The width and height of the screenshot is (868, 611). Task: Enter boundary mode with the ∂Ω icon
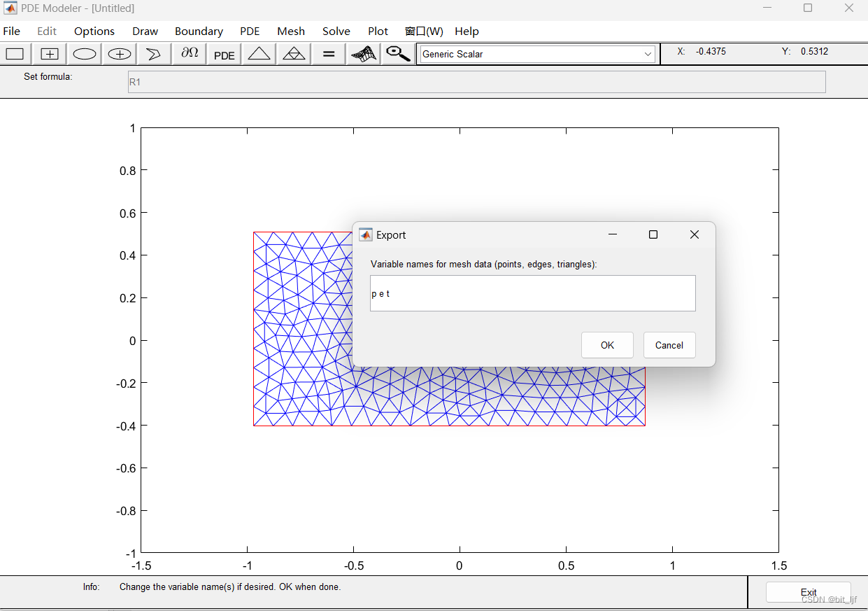pyautogui.click(x=189, y=53)
